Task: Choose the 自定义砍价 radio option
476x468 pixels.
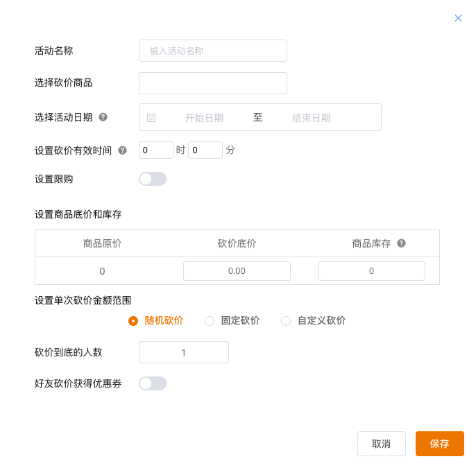Action: coord(286,321)
